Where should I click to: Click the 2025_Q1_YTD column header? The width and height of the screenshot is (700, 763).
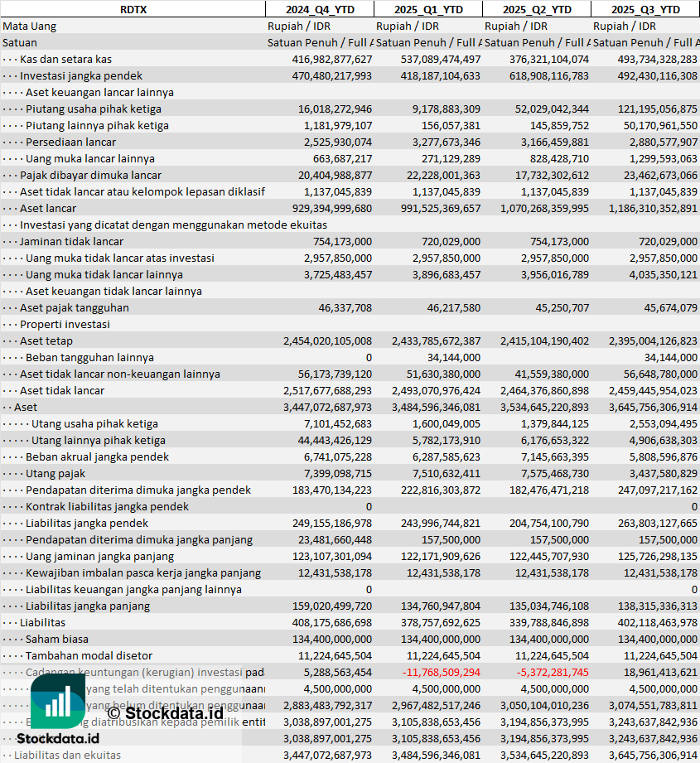click(428, 9)
